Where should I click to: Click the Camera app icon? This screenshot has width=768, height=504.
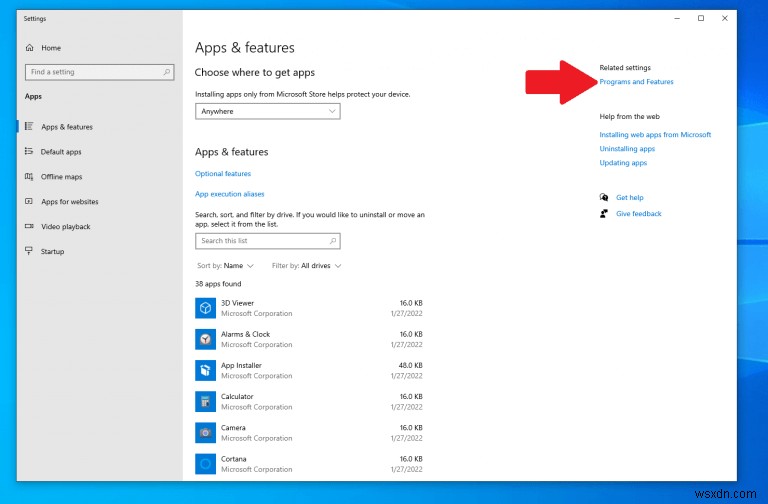tap(205, 433)
